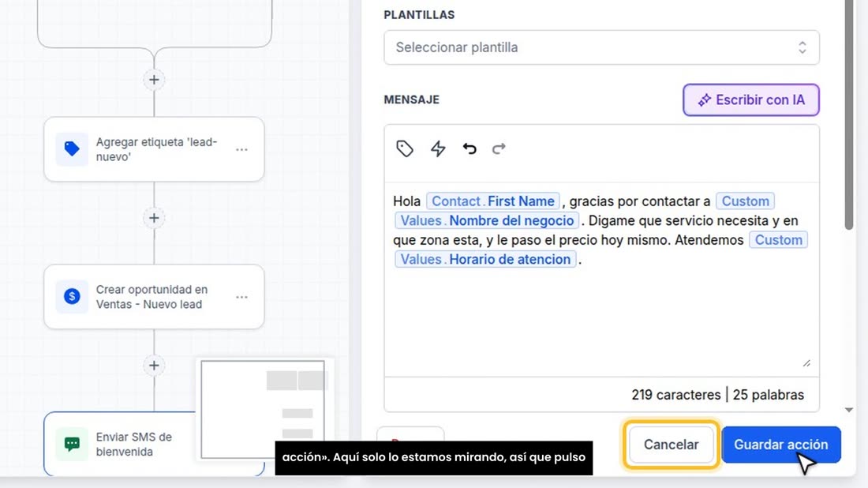
Task: Click the Values.Horario de atencion tag
Action: pos(485,259)
